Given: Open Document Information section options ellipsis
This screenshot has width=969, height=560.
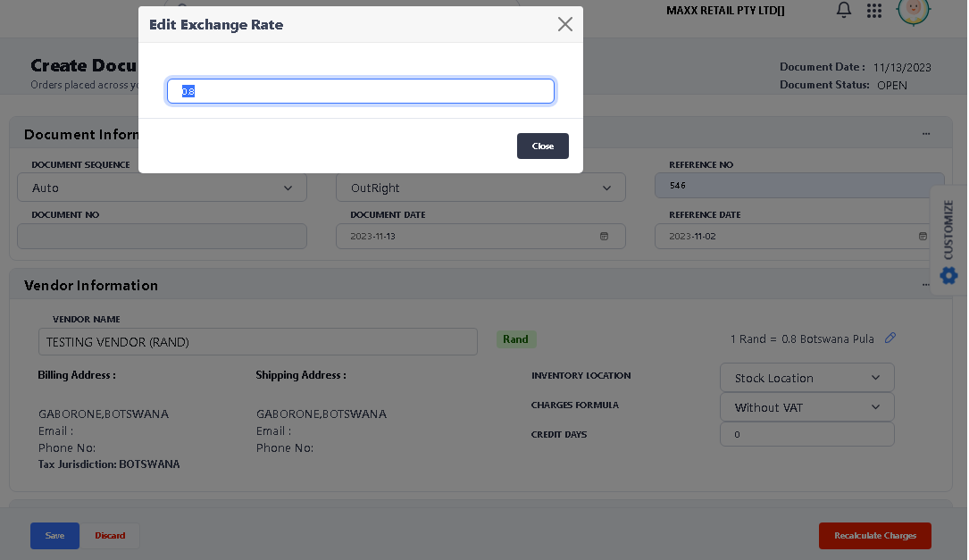Looking at the screenshot, I should tap(926, 134).
